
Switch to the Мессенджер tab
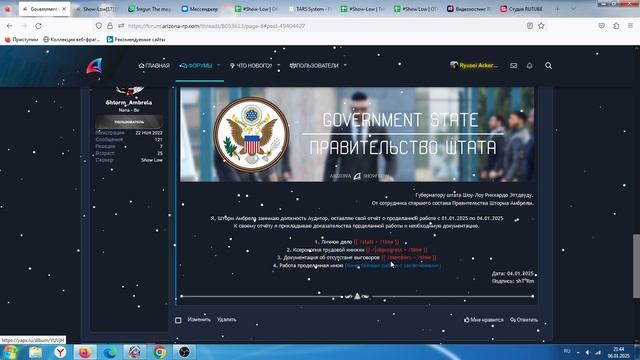click(200, 9)
